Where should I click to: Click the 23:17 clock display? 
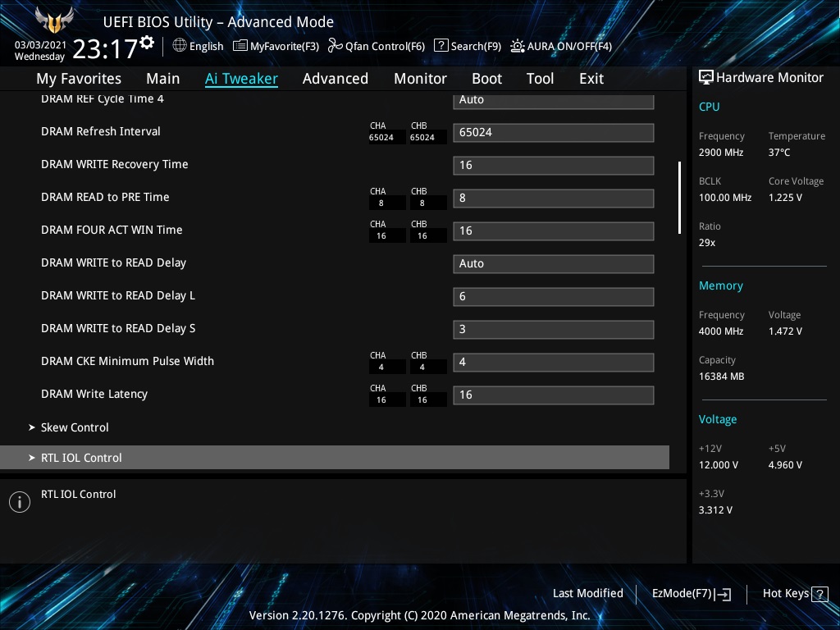tap(105, 48)
